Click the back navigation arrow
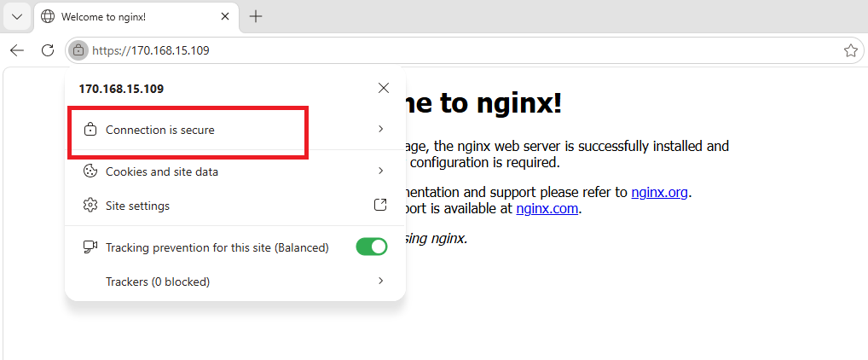Screen dimensions: 868x360 [17, 51]
